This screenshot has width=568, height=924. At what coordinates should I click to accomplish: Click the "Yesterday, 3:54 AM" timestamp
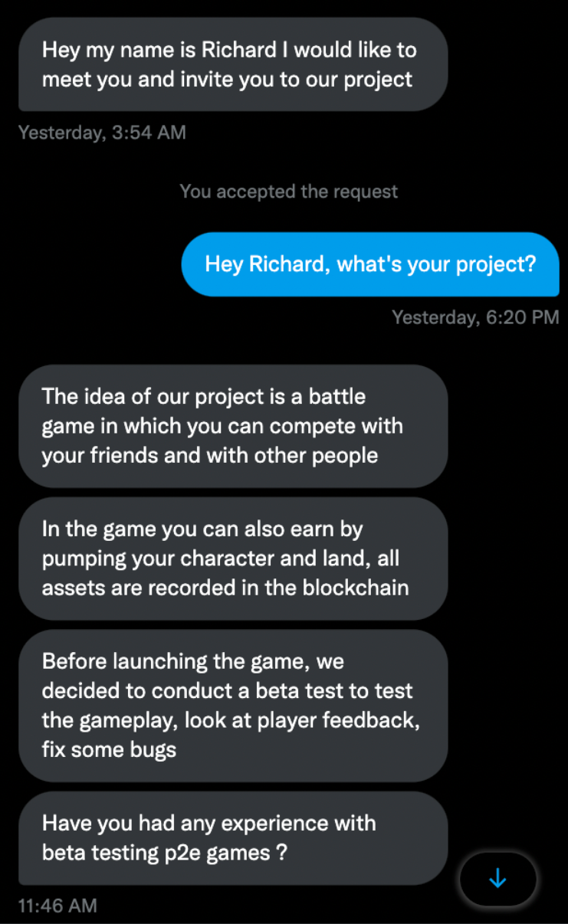pos(102,133)
